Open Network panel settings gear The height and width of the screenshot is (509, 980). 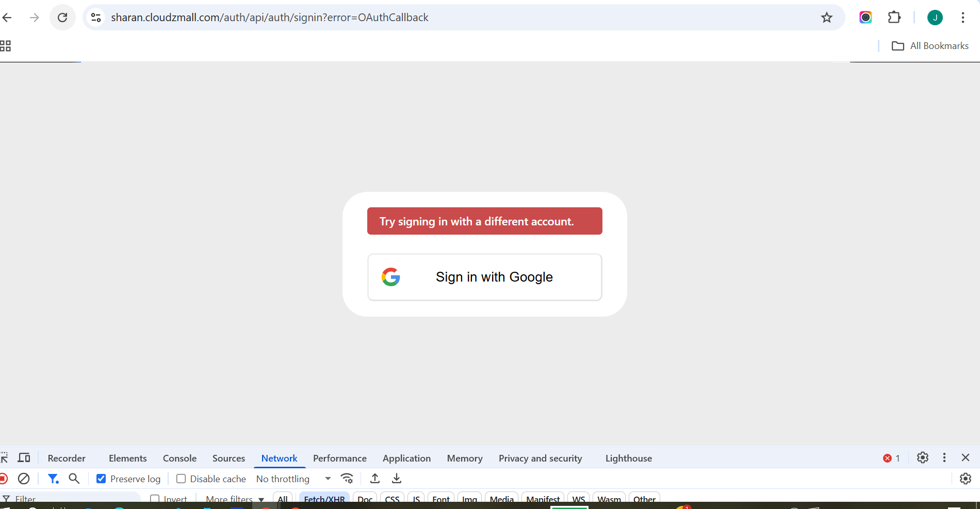point(966,479)
